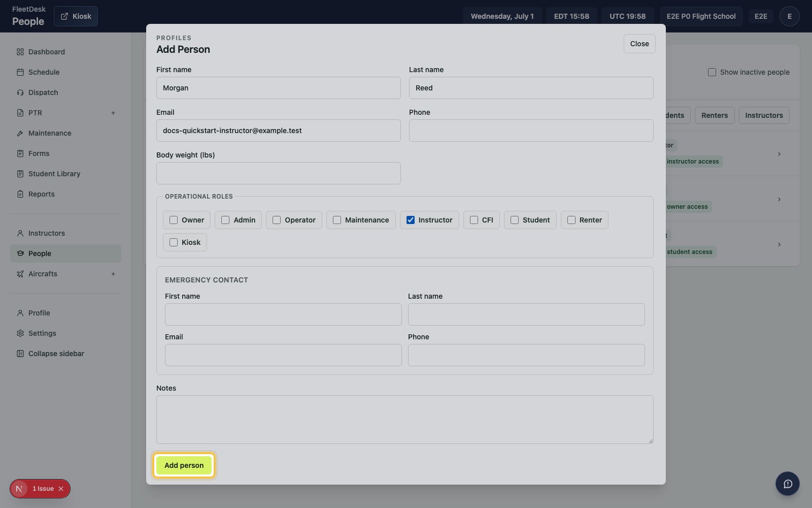Check the Maintenance role checkbox
This screenshot has height=508, width=812.
pyautogui.click(x=337, y=220)
